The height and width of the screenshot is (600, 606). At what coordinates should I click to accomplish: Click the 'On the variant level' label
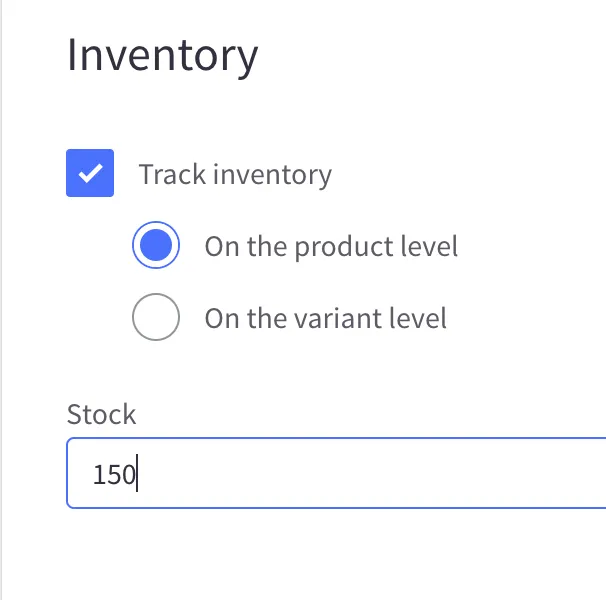(325, 319)
